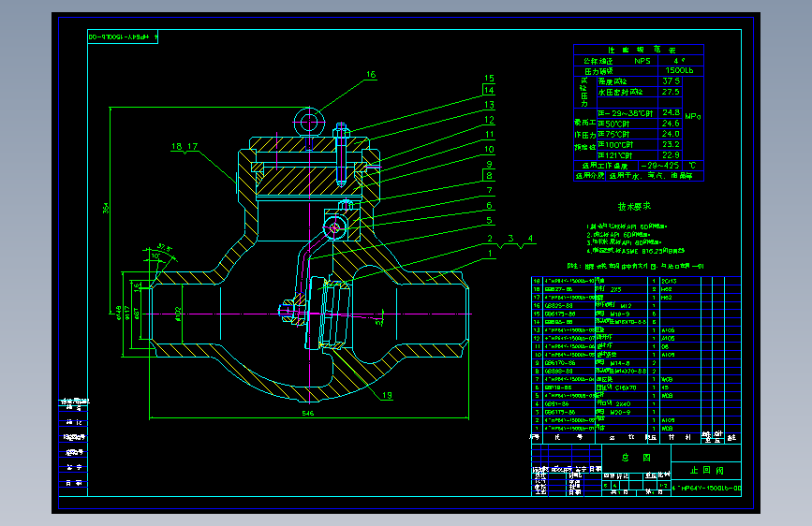Screen dimensions: 812x526
Task: Click part balloon number 6
Action: pyautogui.click(x=489, y=205)
